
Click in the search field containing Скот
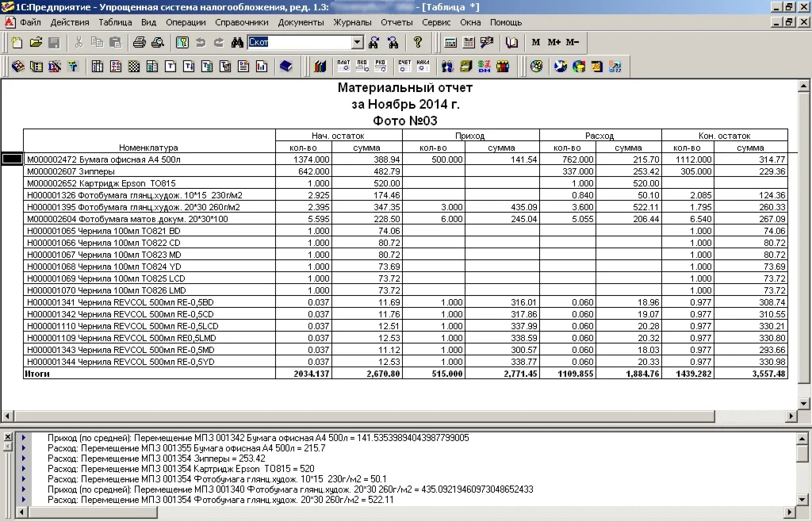point(297,42)
